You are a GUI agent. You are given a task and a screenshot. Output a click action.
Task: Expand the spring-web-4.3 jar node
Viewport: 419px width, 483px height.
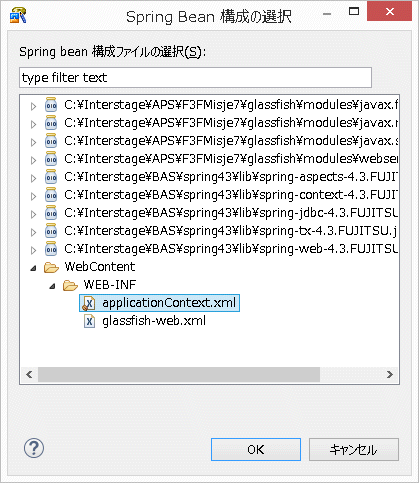[x=33, y=250]
